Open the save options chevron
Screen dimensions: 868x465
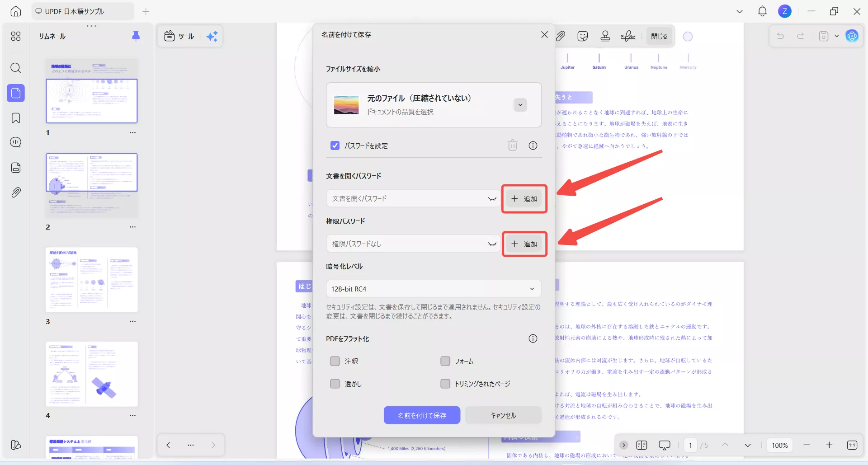point(836,36)
